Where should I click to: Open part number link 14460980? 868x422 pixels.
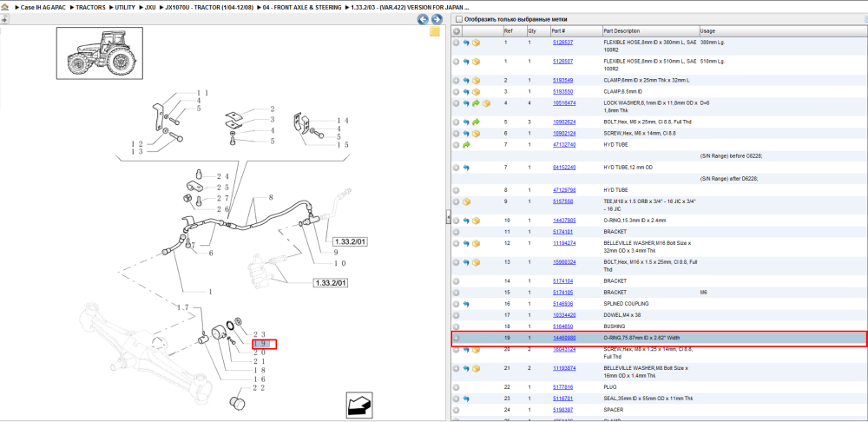[x=564, y=338]
